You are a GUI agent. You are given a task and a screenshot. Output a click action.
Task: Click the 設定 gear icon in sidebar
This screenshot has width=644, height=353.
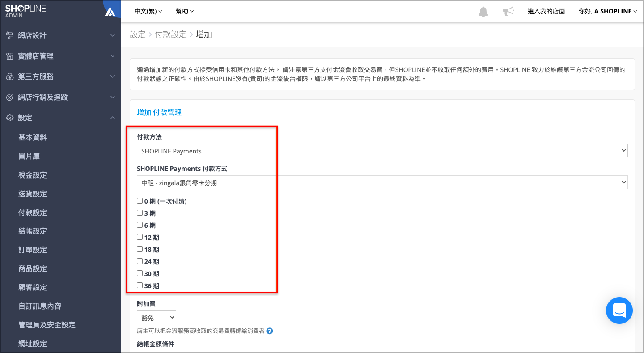pos(10,118)
